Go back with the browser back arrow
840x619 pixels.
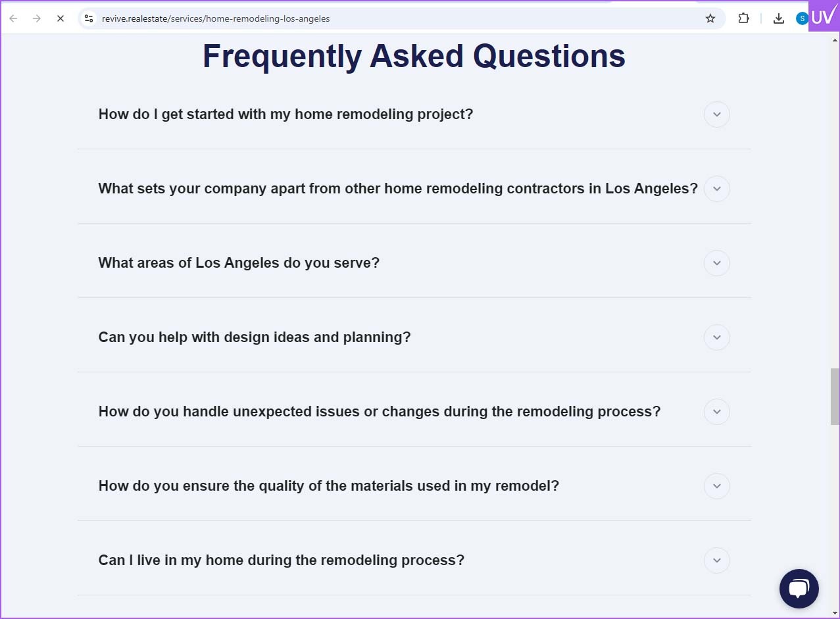point(13,18)
